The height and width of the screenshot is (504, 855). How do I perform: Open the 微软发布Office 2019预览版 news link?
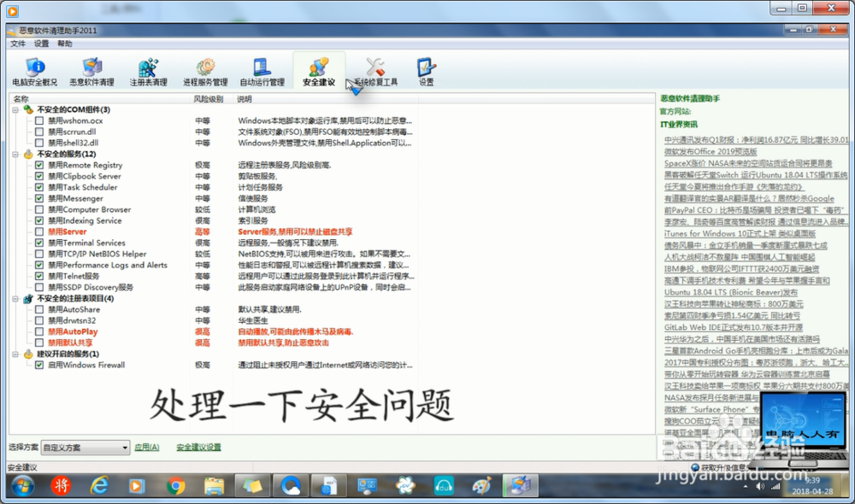click(x=710, y=151)
